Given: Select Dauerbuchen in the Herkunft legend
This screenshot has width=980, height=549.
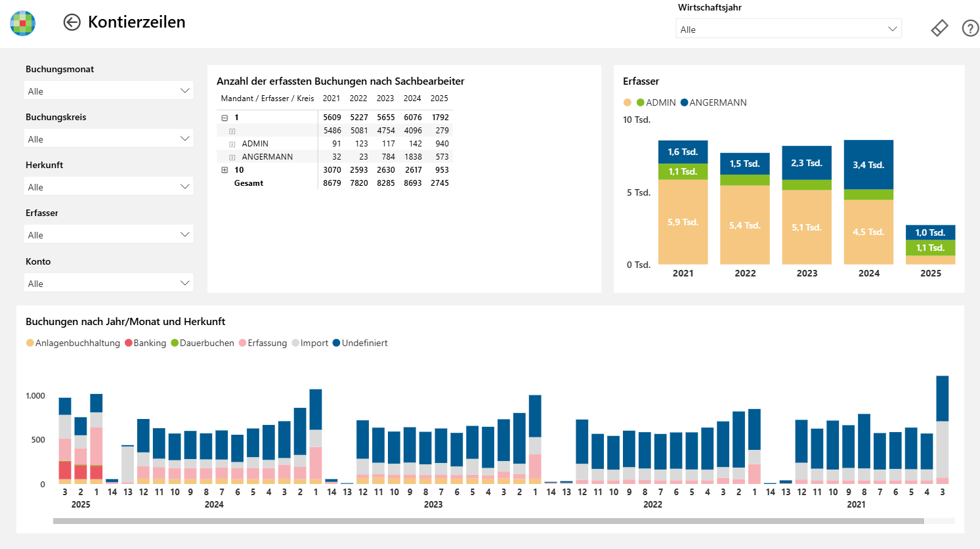Looking at the screenshot, I should point(202,343).
